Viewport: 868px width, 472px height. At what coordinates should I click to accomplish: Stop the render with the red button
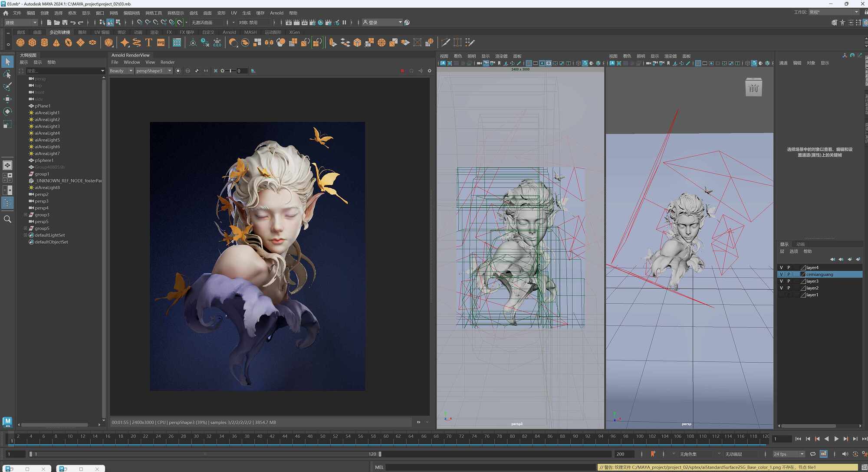402,71
